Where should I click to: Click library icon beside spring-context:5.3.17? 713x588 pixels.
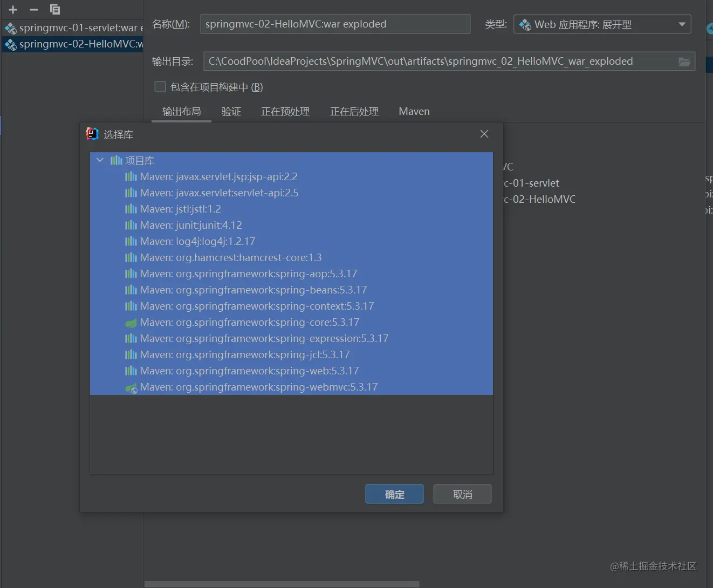131,306
